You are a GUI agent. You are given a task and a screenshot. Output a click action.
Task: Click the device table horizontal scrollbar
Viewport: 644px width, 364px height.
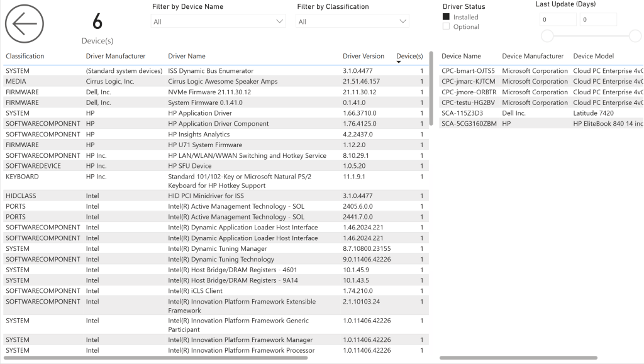click(518, 358)
